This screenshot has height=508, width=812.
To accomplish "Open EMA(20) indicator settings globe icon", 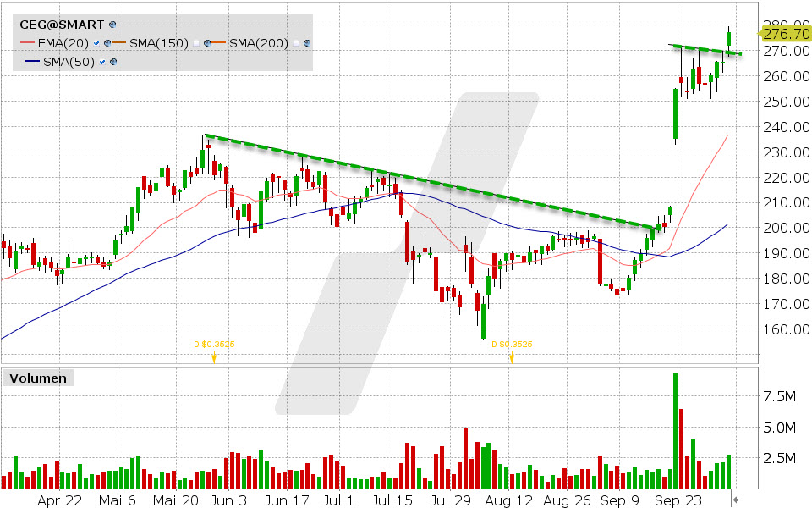I will (107, 43).
